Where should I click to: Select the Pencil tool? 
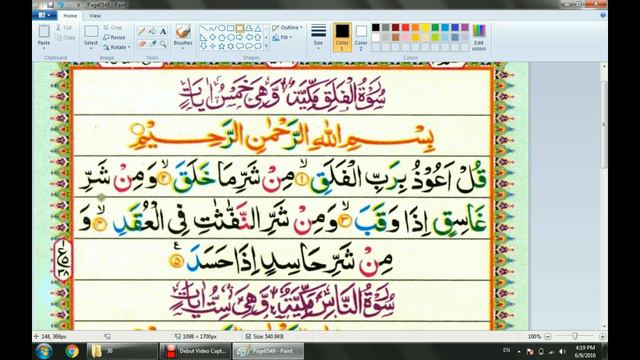141,31
